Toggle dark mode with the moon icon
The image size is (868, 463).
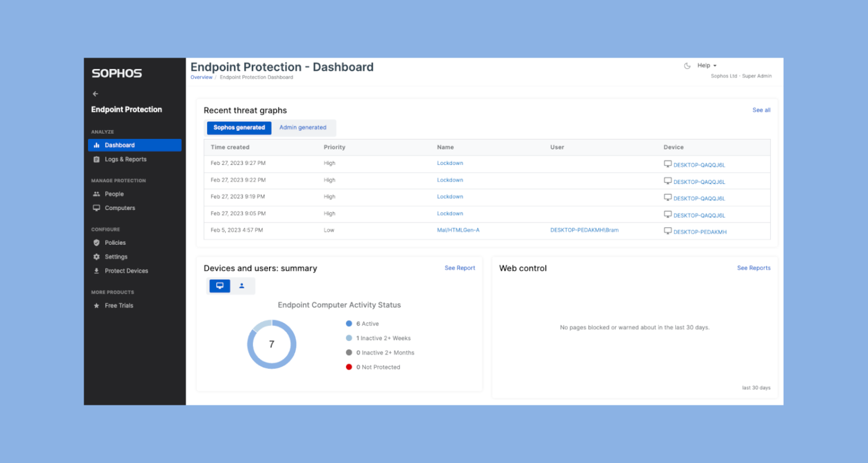coord(687,66)
